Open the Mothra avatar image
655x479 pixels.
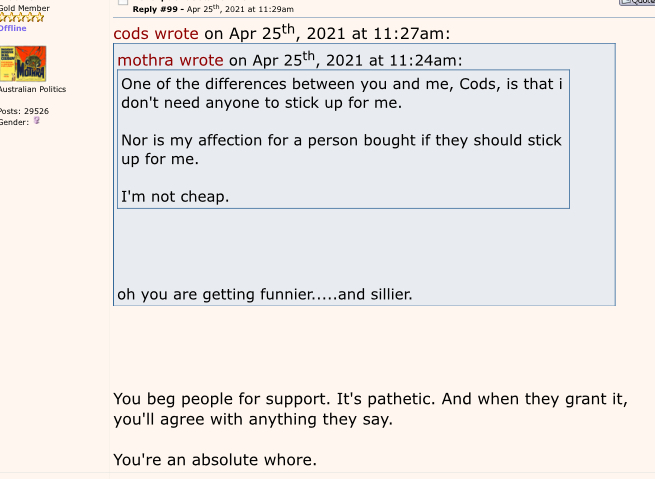[x=22, y=64]
